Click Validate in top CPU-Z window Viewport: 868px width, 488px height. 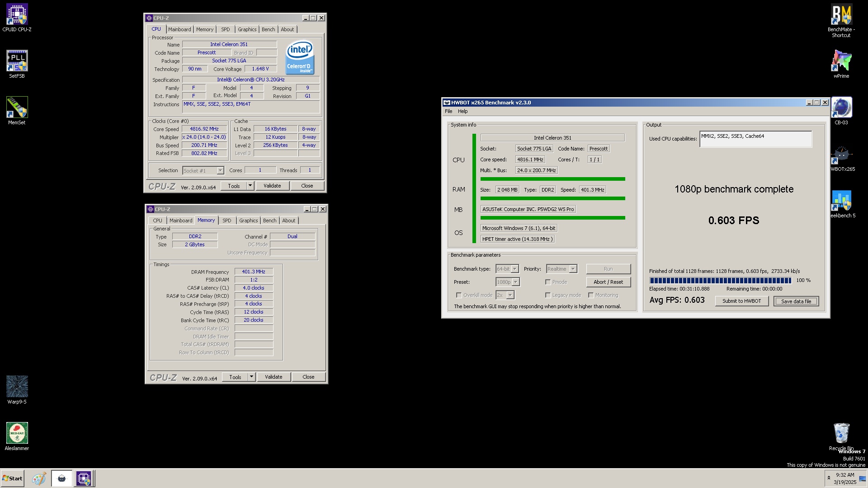[272, 186]
